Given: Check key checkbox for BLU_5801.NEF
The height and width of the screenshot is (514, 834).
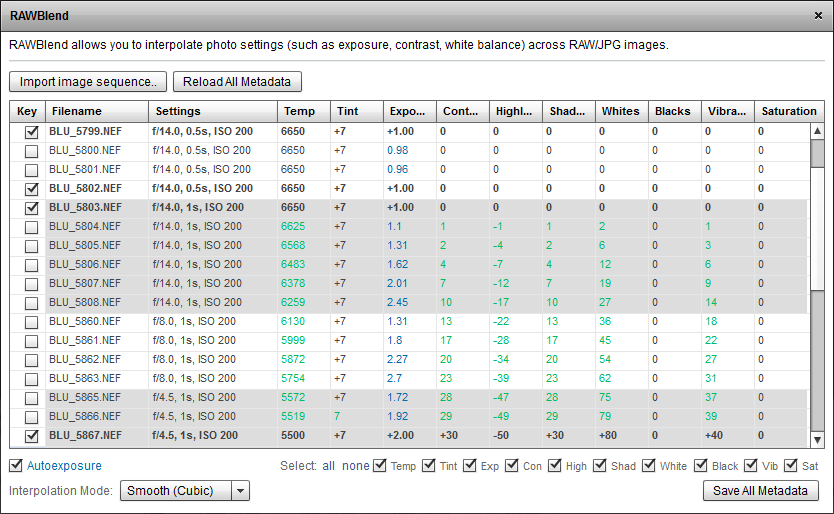Looking at the screenshot, I should (x=31, y=170).
